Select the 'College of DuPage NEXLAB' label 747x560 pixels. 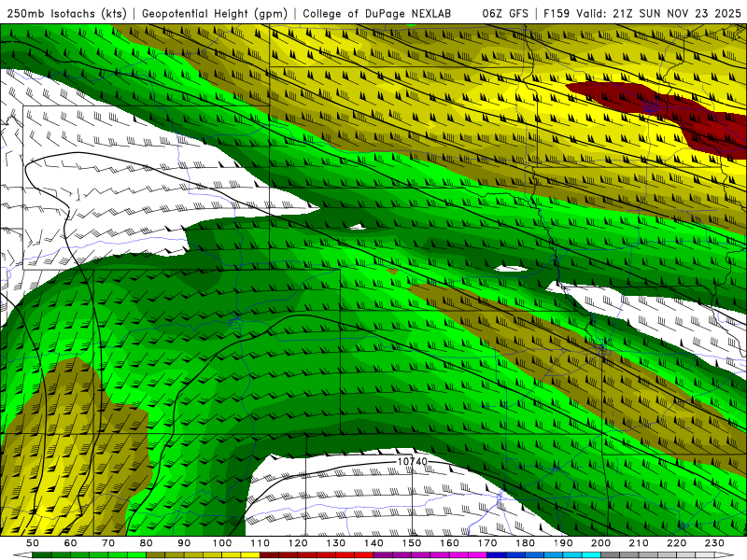pos(376,13)
